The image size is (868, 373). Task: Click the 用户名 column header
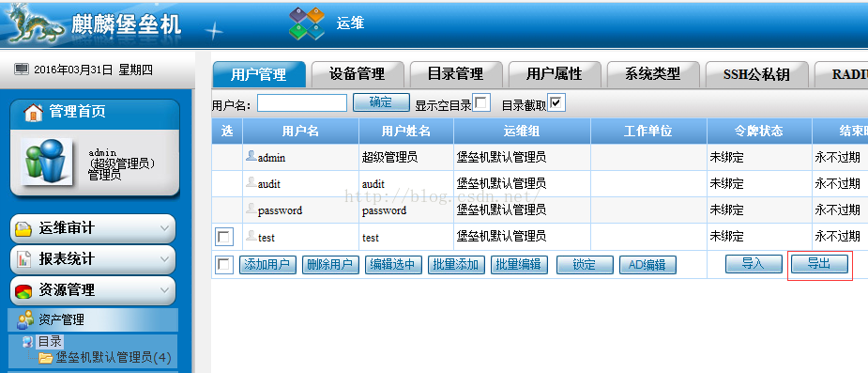[300, 132]
